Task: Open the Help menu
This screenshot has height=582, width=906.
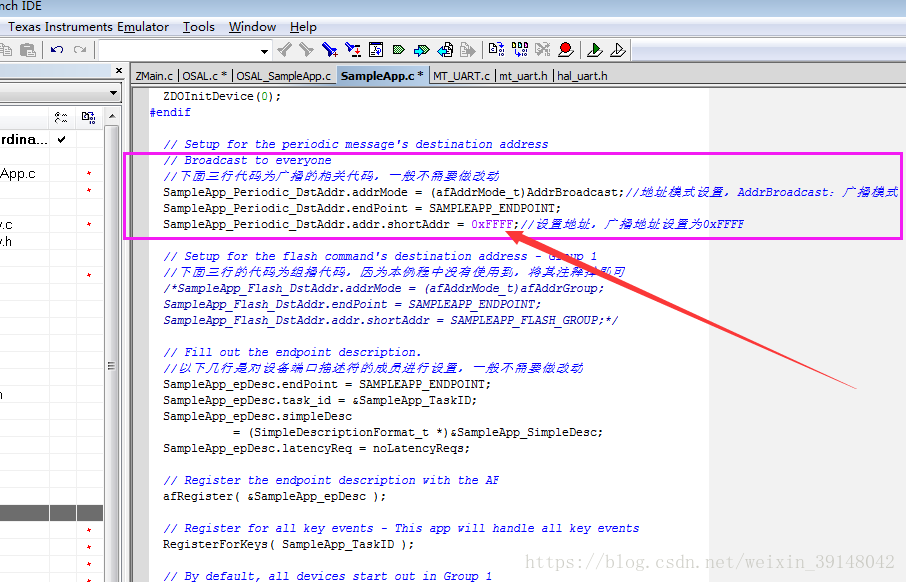Action: click(x=303, y=27)
